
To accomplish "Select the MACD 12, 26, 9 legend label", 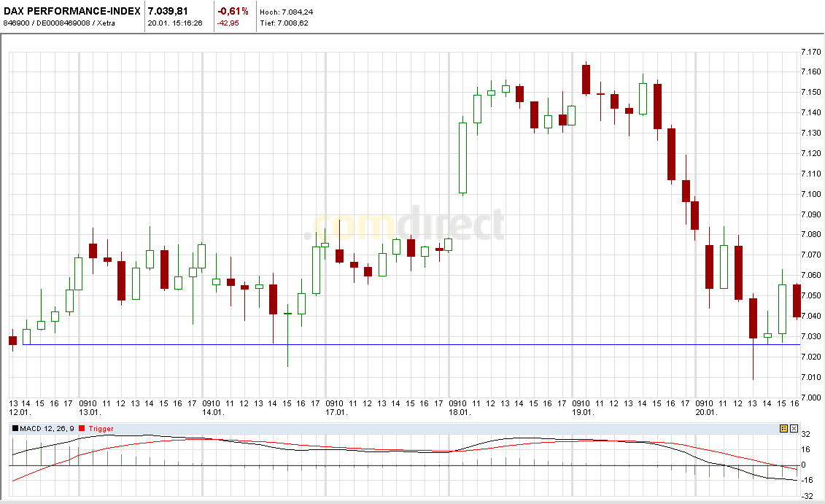I will tap(47, 428).
